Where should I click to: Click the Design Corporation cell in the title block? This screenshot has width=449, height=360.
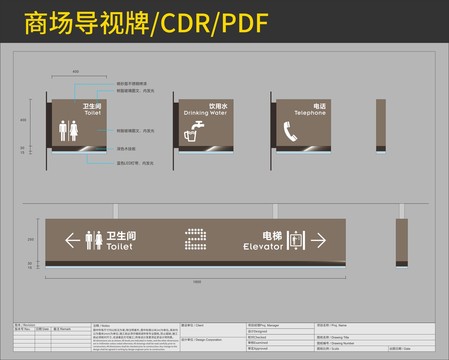click(213, 344)
